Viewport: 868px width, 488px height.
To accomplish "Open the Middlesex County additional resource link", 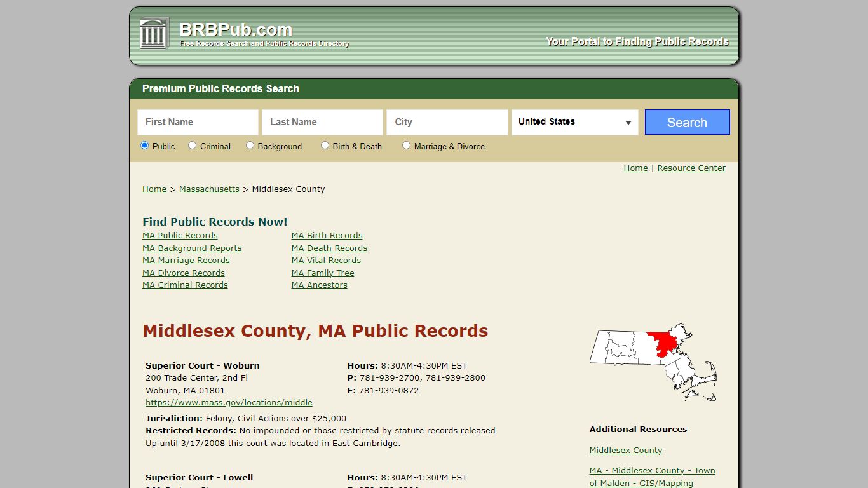I will point(626,451).
